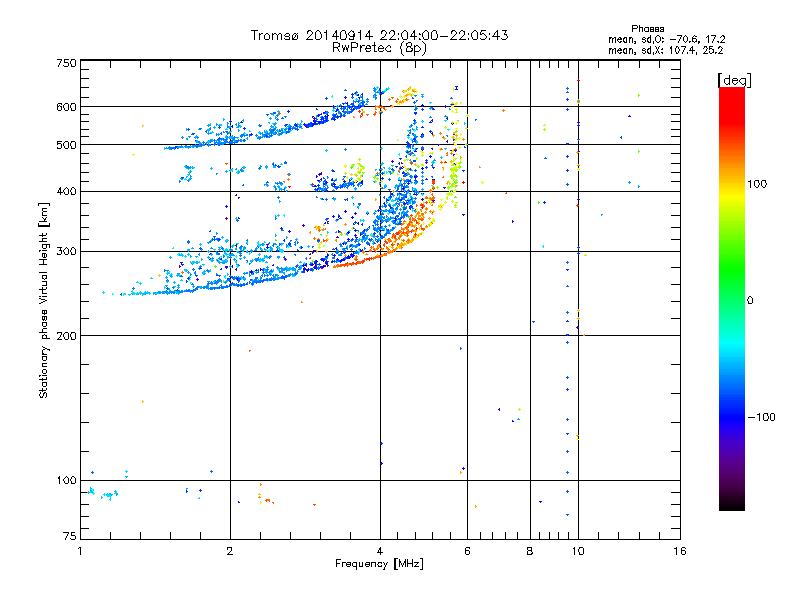This screenshot has width=800, height=600.
Task: Click the '6' x-axis tick label
Action: [x=467, y=551]
